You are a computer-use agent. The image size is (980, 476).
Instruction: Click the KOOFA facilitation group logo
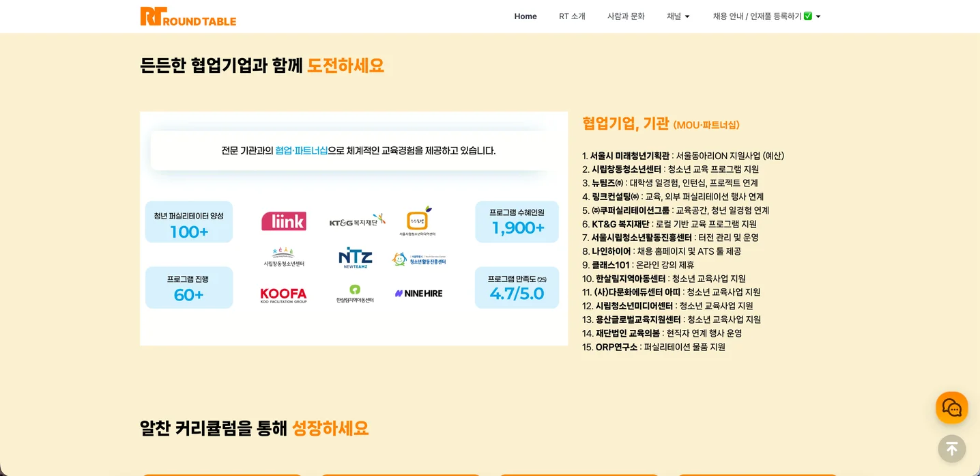(x=283, y=295)
